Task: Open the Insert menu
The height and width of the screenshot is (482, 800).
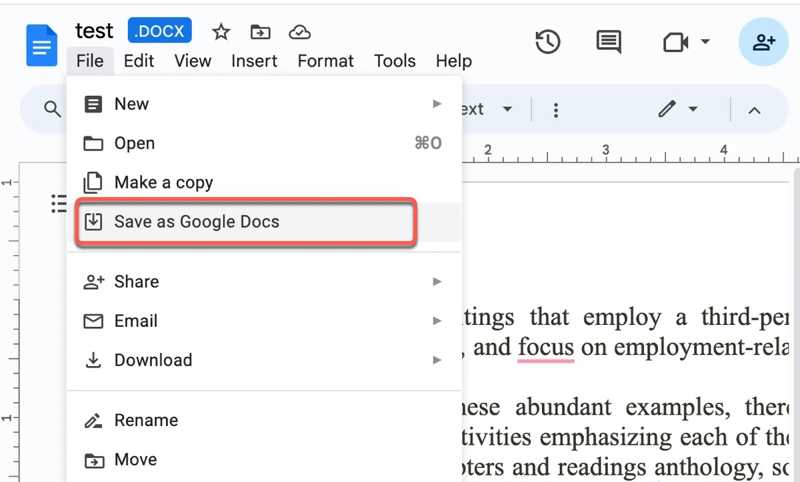Action: point(254,61)
